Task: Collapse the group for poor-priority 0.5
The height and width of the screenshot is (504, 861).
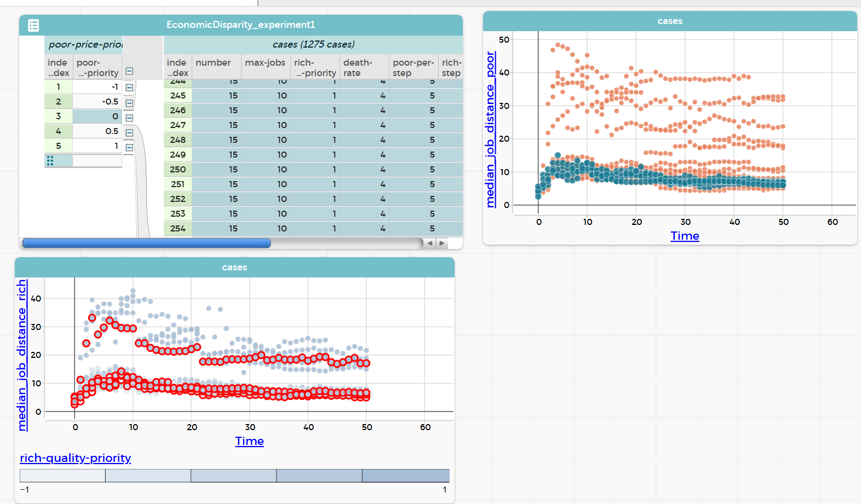Action: (x=129, y=132)
